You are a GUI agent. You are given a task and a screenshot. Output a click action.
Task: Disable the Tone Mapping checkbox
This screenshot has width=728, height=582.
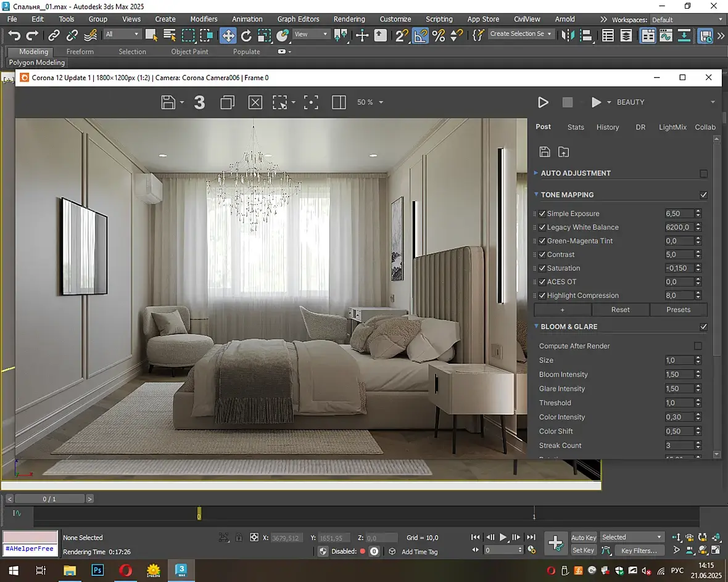(704, 195)
